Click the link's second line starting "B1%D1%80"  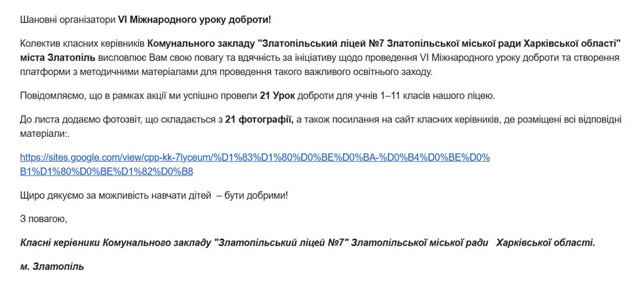click(106, 172)
